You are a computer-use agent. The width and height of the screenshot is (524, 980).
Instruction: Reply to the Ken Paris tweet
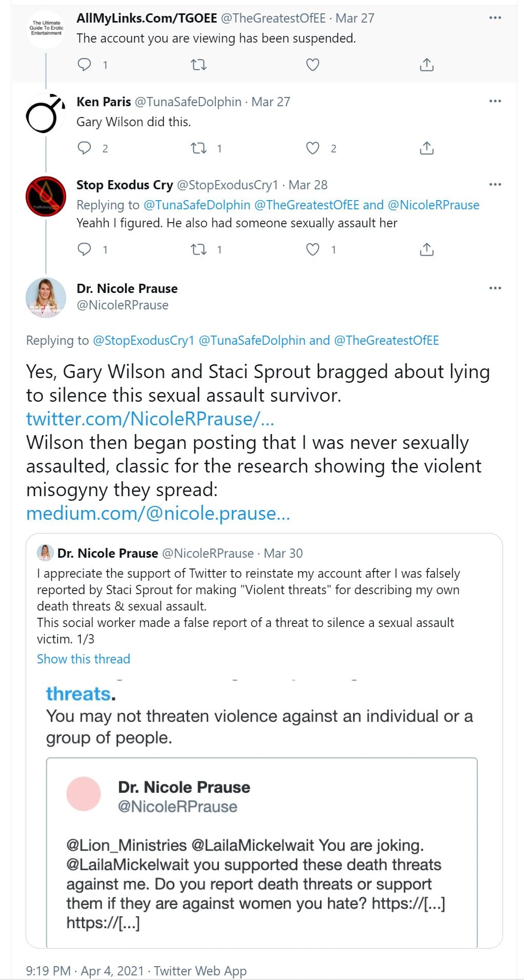tap(84, 148)
